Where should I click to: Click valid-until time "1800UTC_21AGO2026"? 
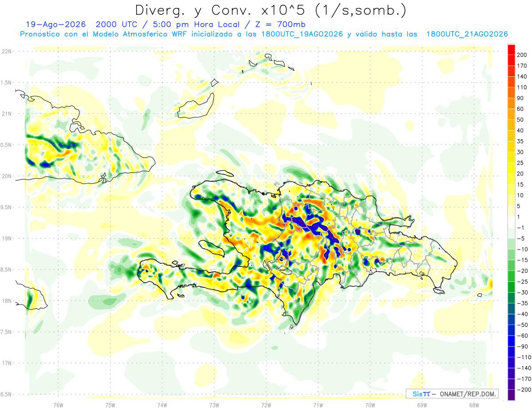click(x=467, y=34)
